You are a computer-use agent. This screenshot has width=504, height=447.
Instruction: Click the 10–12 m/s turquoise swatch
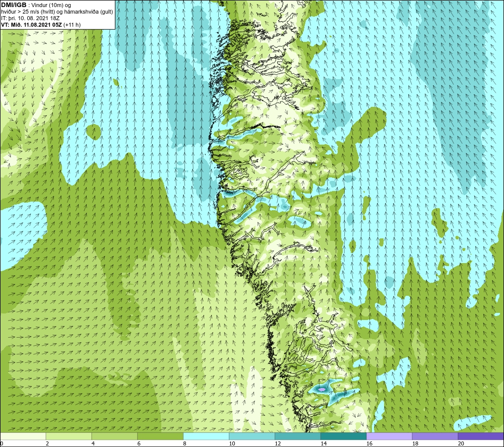click(252, 436)
